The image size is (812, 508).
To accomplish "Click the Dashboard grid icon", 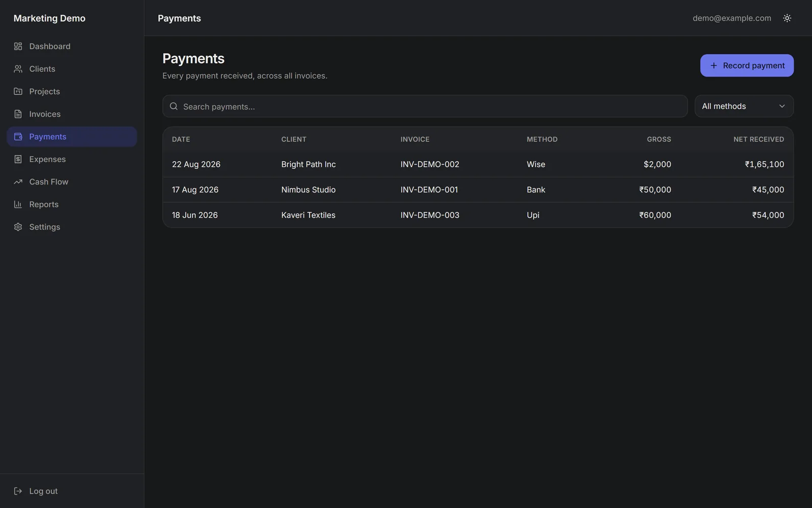I will [x=18, y=46].
